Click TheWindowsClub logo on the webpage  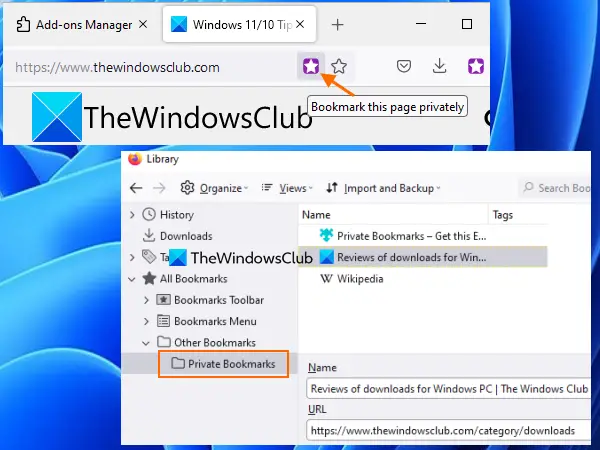point(172,117)
